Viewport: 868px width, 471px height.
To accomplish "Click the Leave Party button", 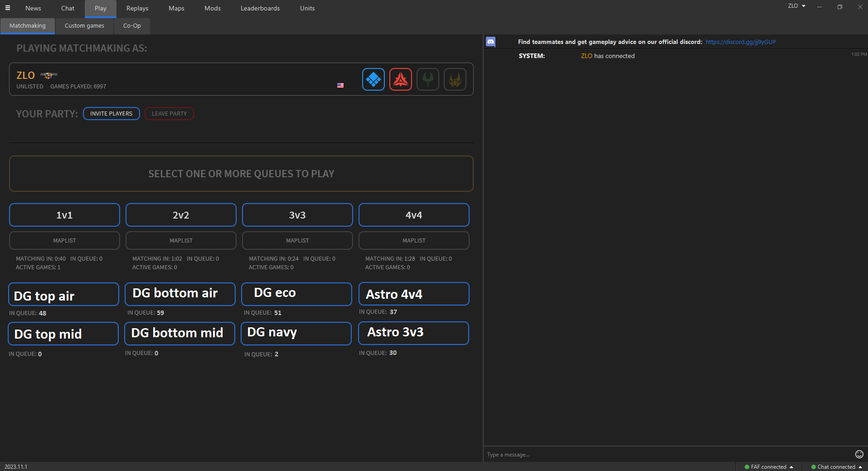I will point(169,114).
